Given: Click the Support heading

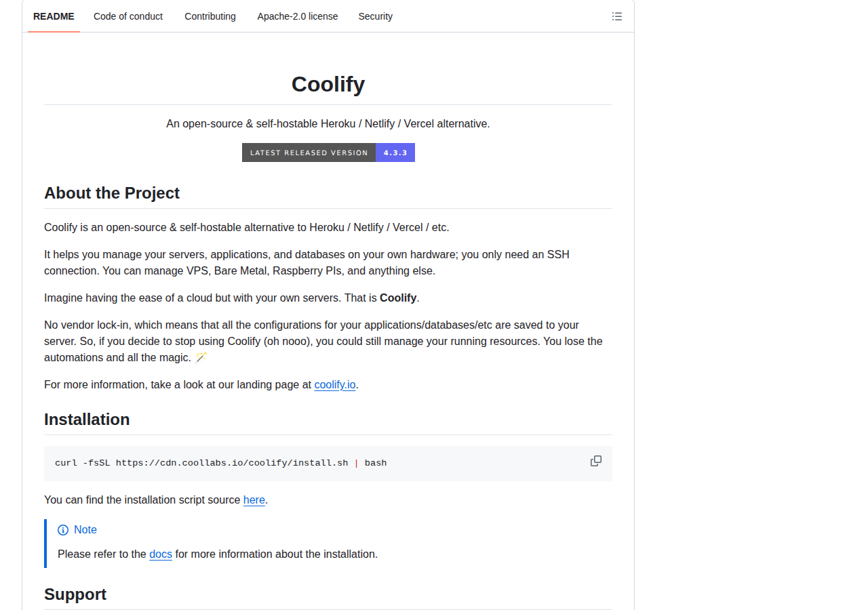Looking at the screenshot, I should tap(75, 594).
